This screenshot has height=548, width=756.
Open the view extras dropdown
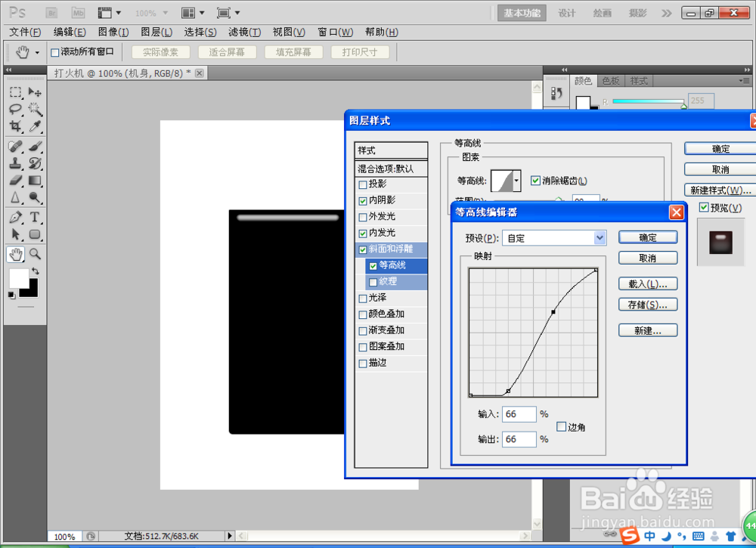click(110, 13)
